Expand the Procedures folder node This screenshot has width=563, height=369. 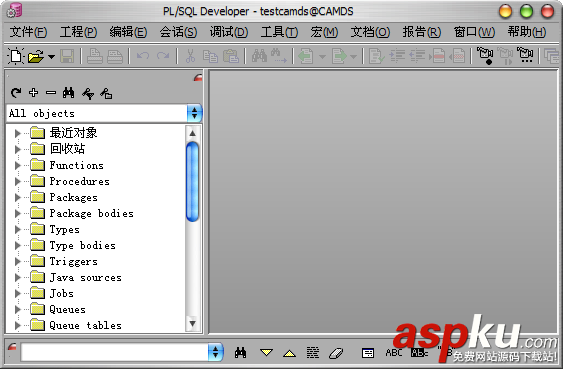17,181
